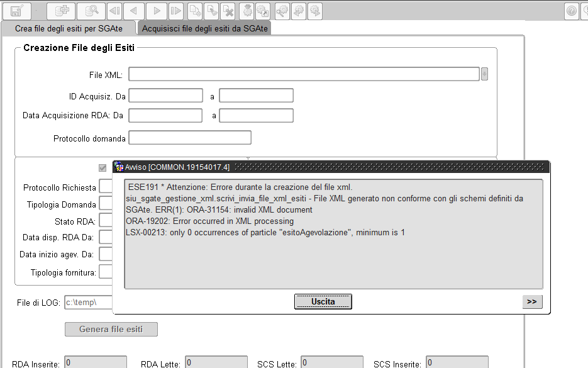This screenshot has width=588, height=368.
Task: Click the Protocollo Richiesta input field
Action: click(x=106, y=186)
